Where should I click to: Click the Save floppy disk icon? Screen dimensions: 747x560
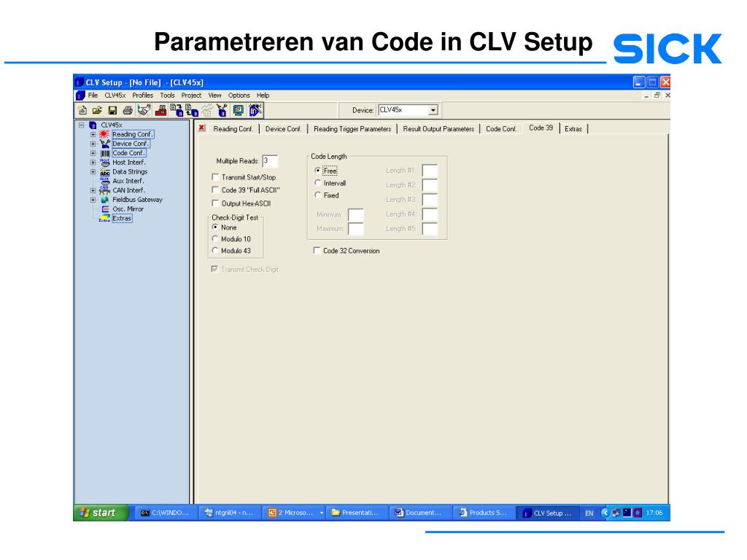click(x=112, y=111)
